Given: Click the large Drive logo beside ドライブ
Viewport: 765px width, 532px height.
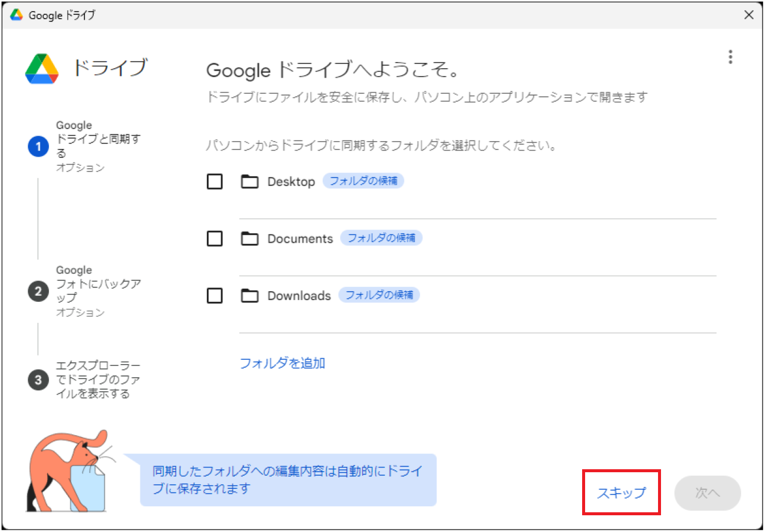Looking at the screenshot, I should [42, 69].
